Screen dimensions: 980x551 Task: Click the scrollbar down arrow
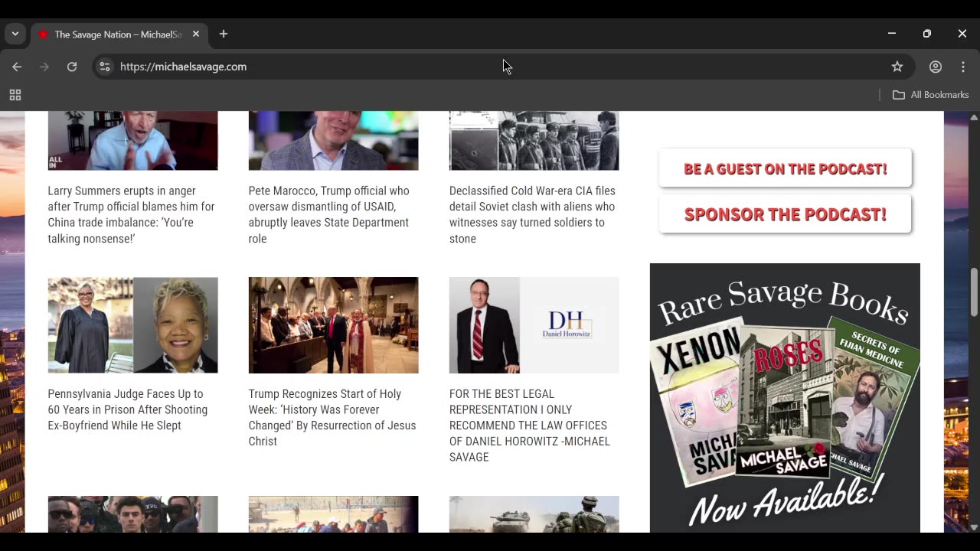click(974, 527)
